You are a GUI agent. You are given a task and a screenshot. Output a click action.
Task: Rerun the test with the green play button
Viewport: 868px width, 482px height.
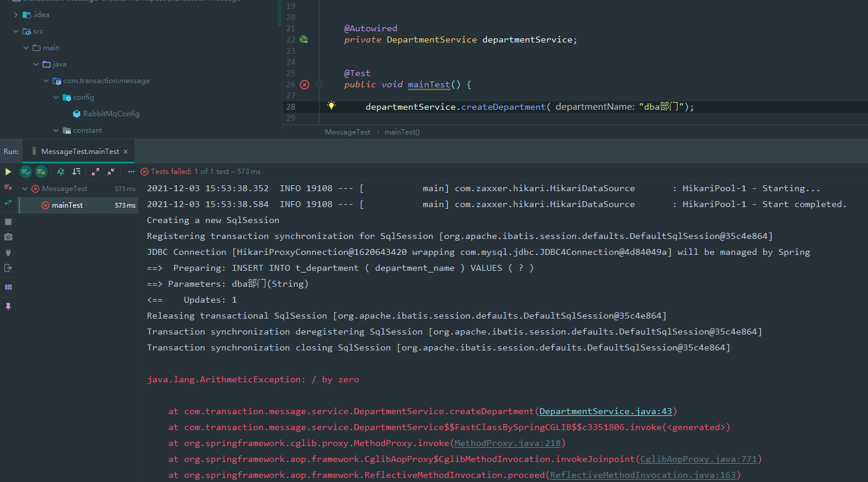coord(8,172)
